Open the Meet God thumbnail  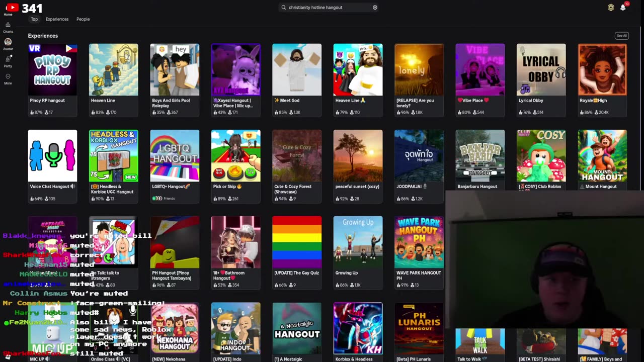point(297,70)
